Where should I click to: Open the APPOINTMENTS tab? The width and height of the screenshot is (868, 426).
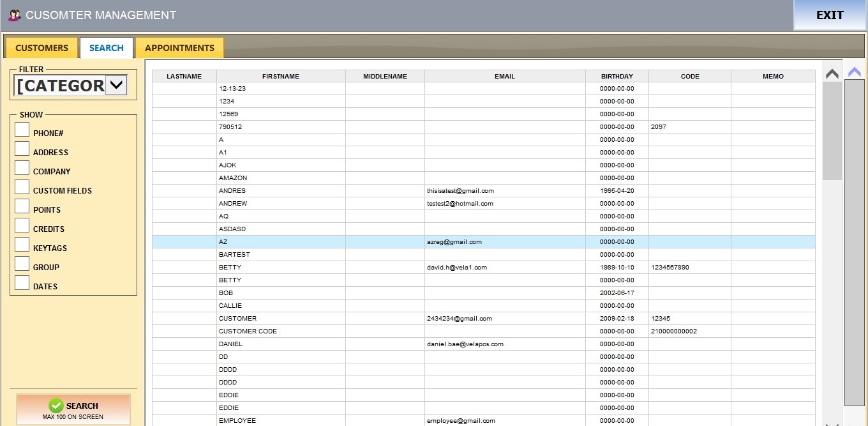click(179, 48)
